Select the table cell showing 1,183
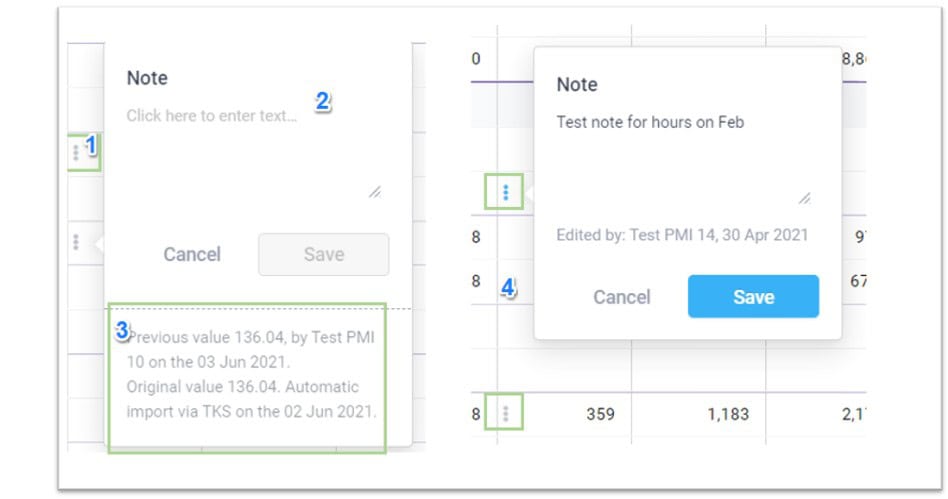This screenshot has width=948, height=499. 727,414
